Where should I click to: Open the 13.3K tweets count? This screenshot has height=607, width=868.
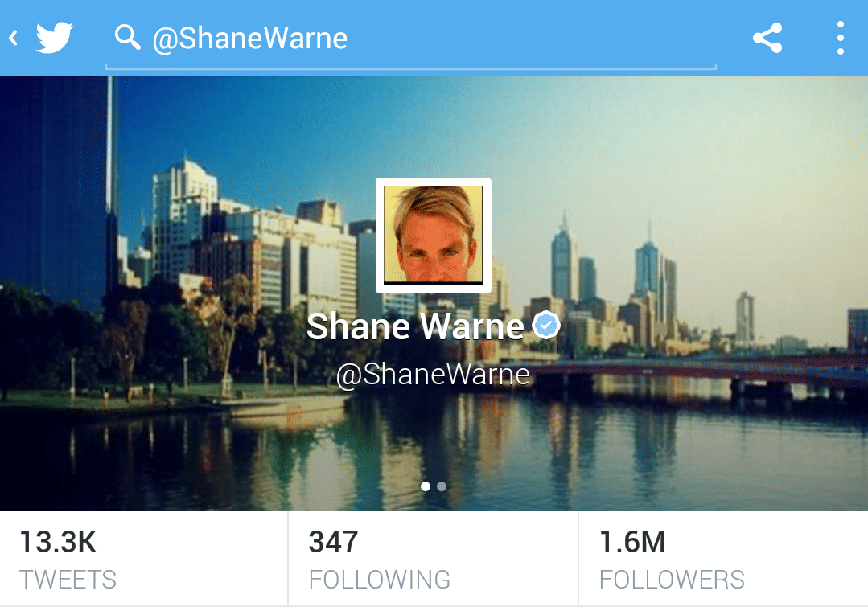tap(58, 542)
